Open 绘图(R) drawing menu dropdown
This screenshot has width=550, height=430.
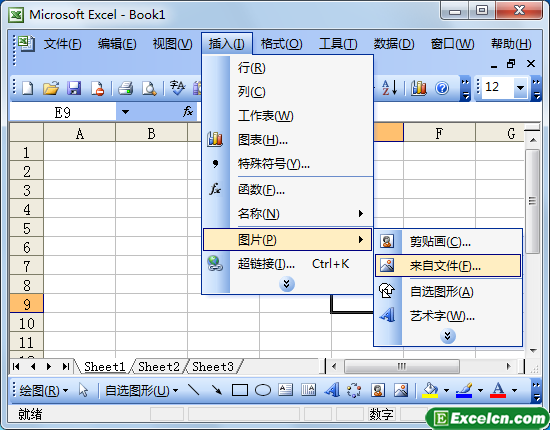pyautogui.click(x=43, y=390)
